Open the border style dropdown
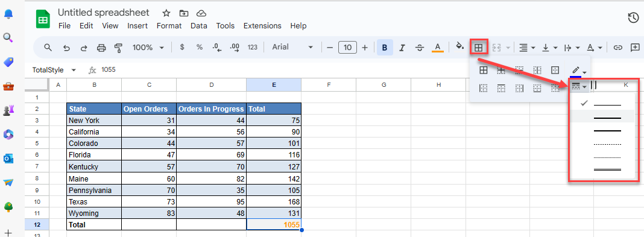644x237 pixels. pyautogui.click(x=579, y=86)
